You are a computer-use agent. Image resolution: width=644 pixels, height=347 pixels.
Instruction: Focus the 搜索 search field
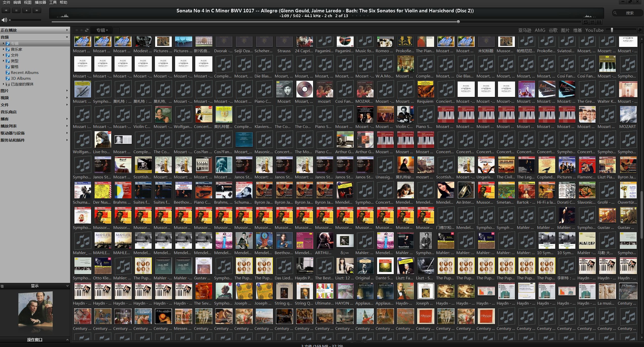point(628,13)
